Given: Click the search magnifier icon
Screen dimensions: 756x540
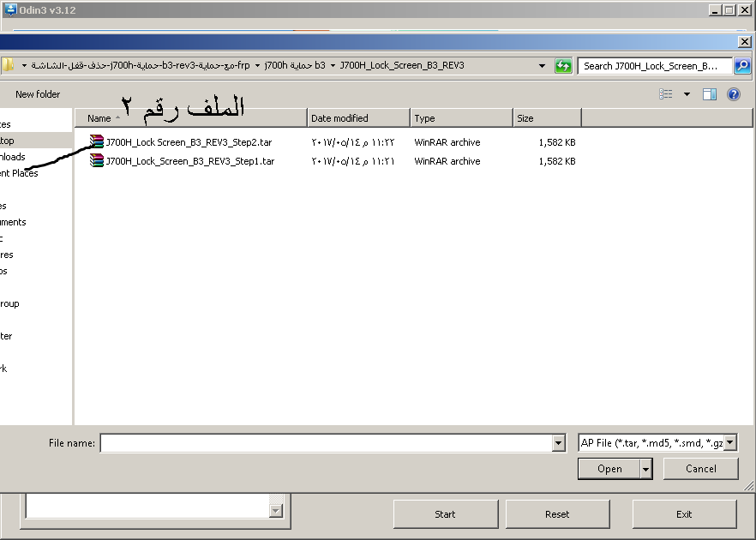Looking at the screenshot, I should pyautogui.click(x=742, y=65).
